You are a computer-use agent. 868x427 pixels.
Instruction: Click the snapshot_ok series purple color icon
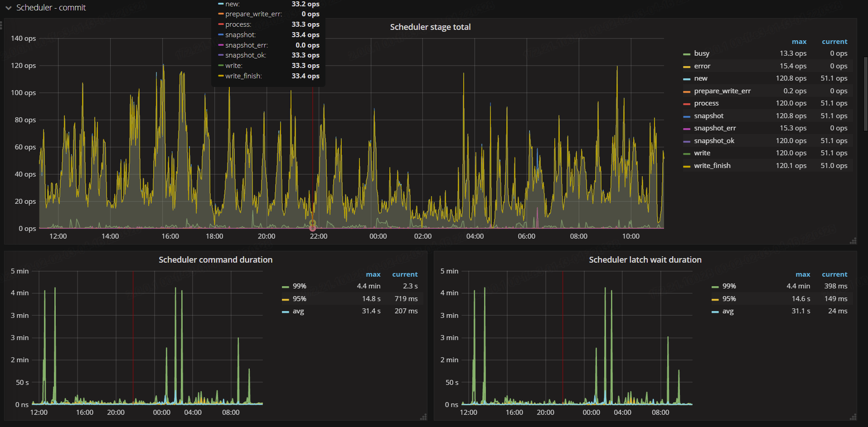[686, 141]
